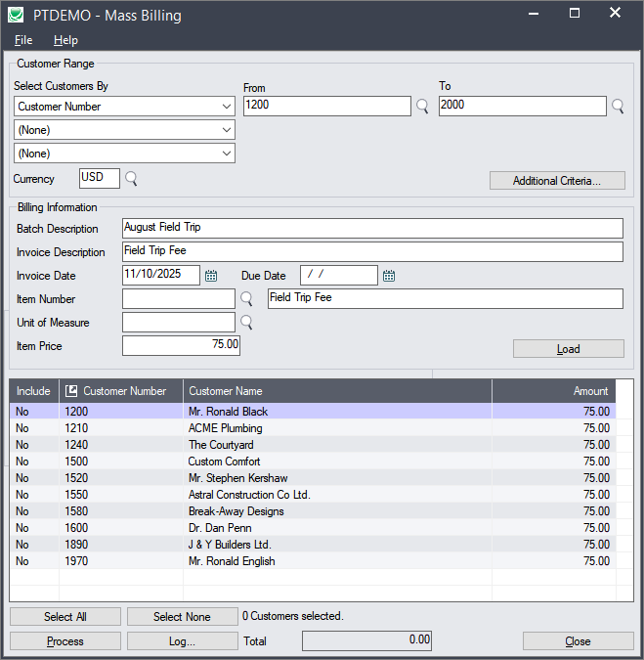Open the Currency finder magnifier icon
This screenshot has width=644, height=660.
131,178
